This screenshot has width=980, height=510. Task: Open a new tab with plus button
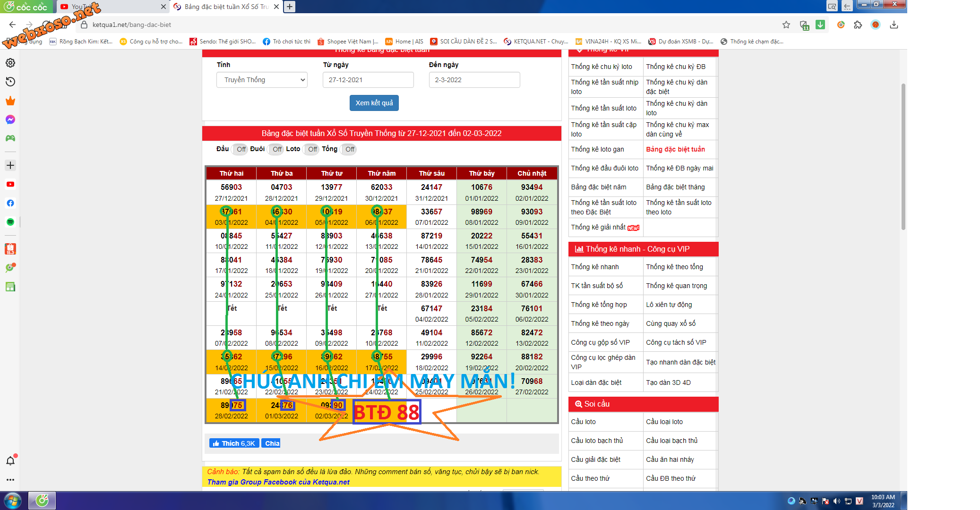coord(290,7)
